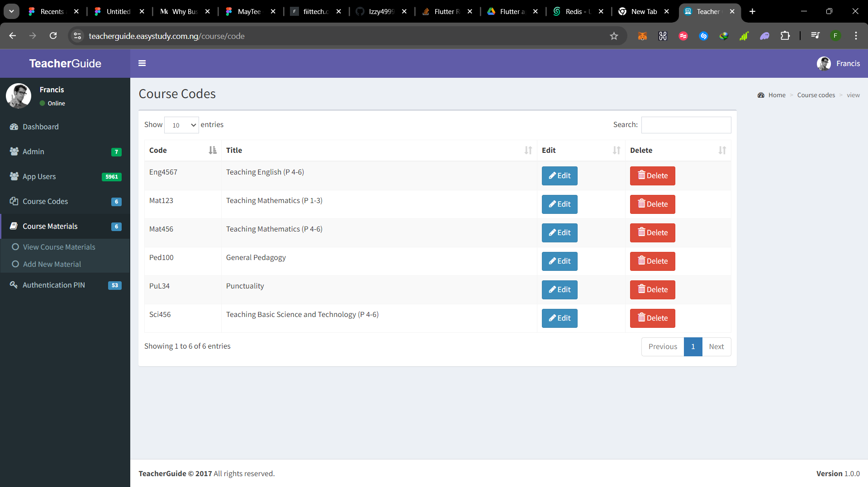The height and width of the screenshot is (487, 868).
Task: Open the browser extensions puzzle icon
Action: pyautogui.click(x=785, y=36)
